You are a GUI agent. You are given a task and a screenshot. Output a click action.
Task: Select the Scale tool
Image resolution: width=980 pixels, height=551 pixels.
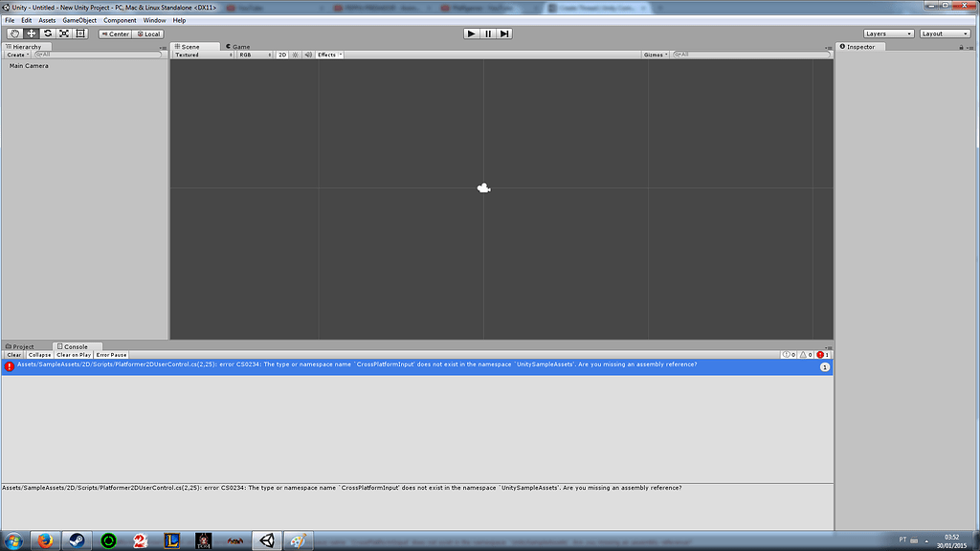[63, 33]
